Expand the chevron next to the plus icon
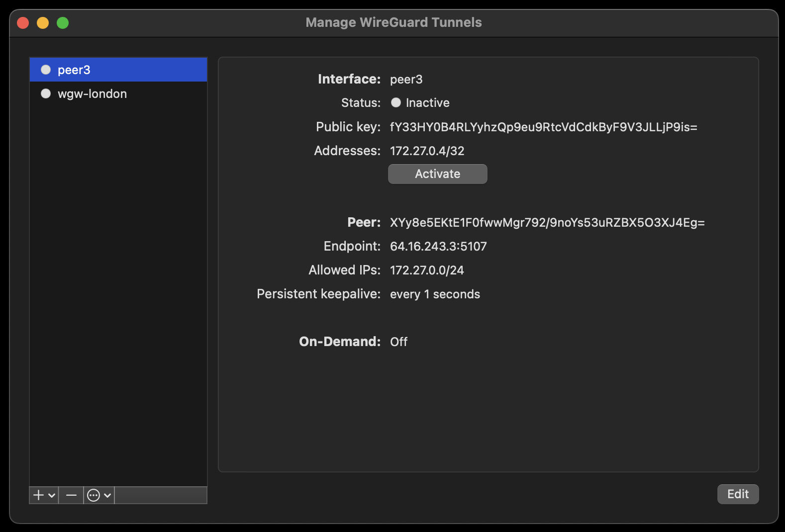Screen dimensions: 785x532 (x=52, y=495)
